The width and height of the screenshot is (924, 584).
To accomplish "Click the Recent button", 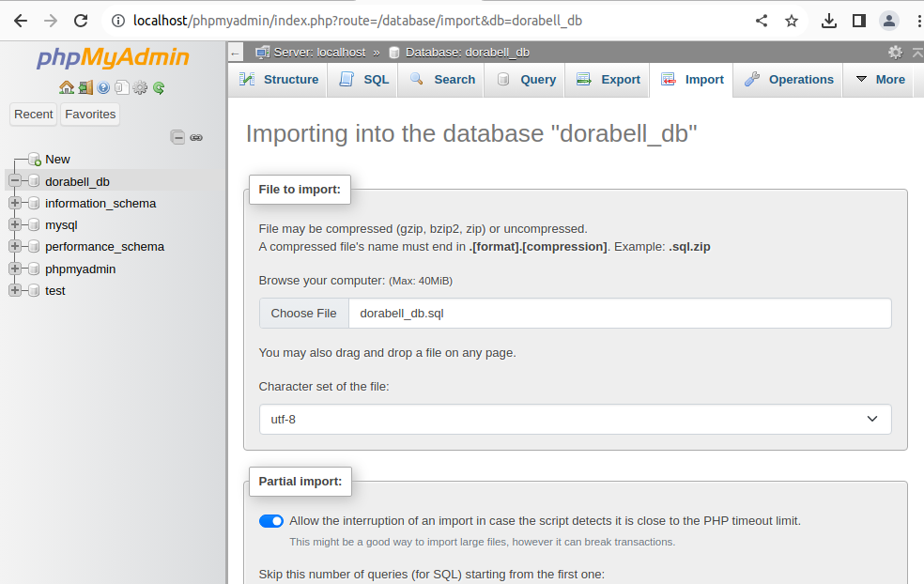I will 34,115.
